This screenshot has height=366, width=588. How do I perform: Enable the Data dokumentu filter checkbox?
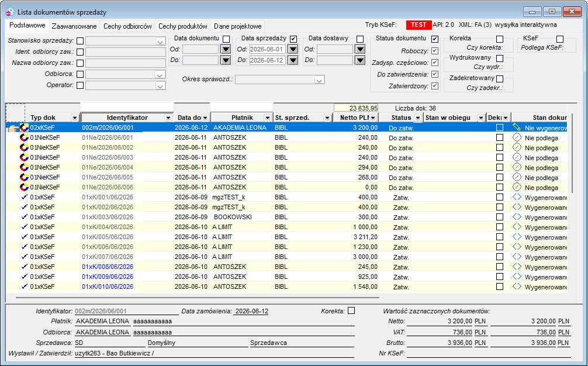point(226,39)
